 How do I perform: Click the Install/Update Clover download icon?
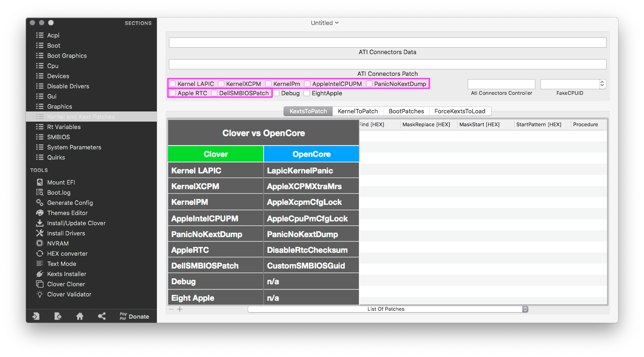(x=40, y=223)
